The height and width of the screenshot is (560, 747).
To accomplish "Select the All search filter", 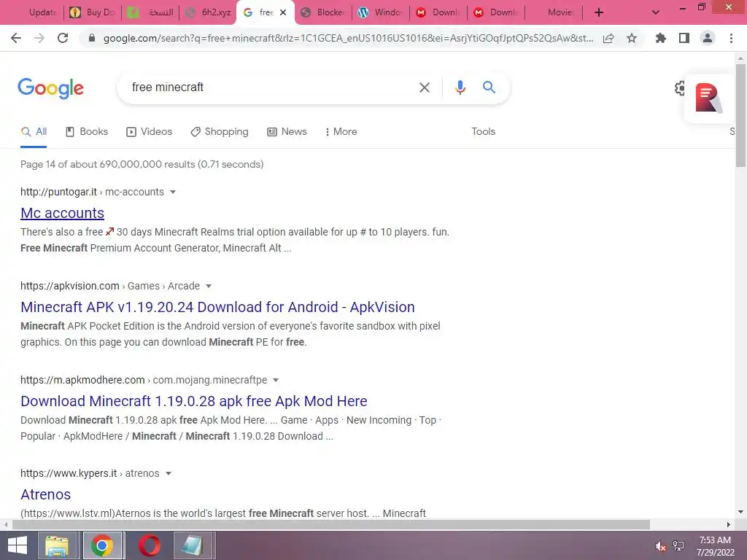I will pyautogui.click(x=34, y=132).
